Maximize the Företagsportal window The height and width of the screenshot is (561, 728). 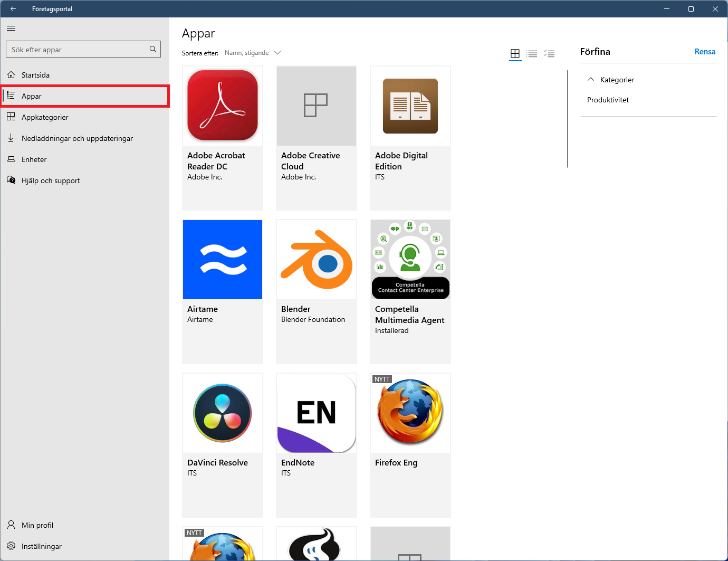(691, 9)
